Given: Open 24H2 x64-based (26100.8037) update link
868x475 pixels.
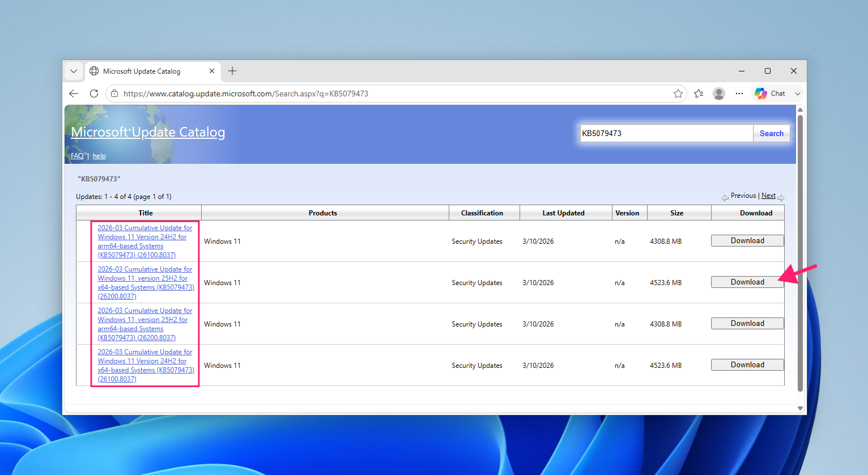Looking at the screenshot, I should click(x=146, y=366).
